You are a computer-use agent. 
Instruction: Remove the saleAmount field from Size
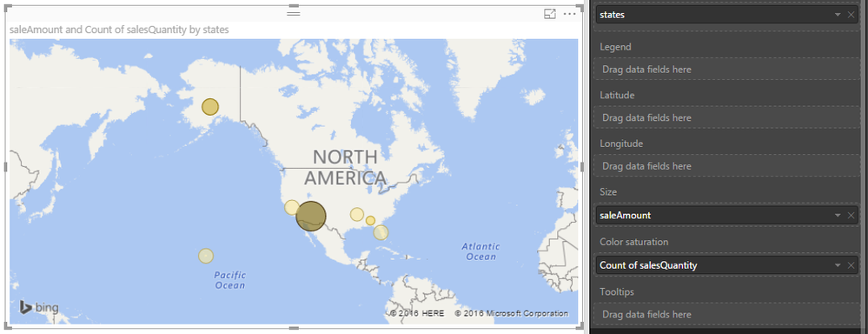click(x=851, y=216)
